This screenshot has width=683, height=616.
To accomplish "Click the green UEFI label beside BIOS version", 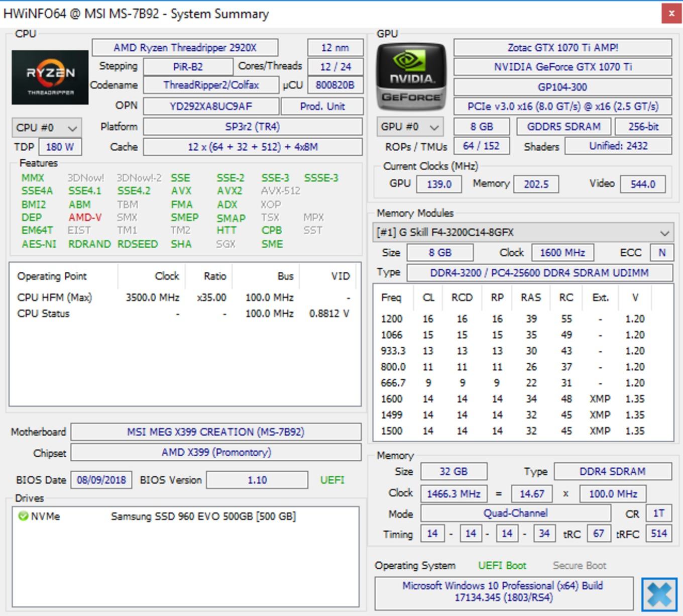I will tap(332, 480).
